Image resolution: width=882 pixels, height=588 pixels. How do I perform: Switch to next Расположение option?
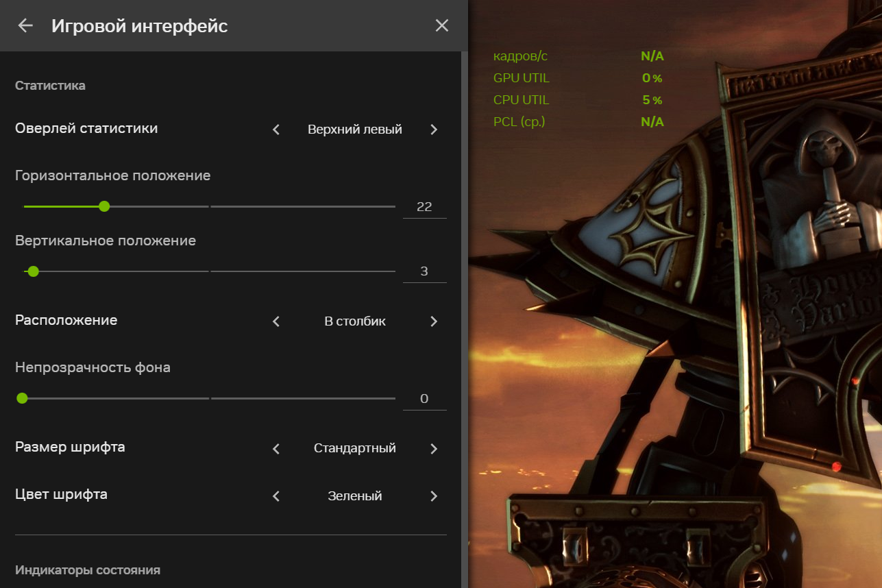(x=434, y=321)
